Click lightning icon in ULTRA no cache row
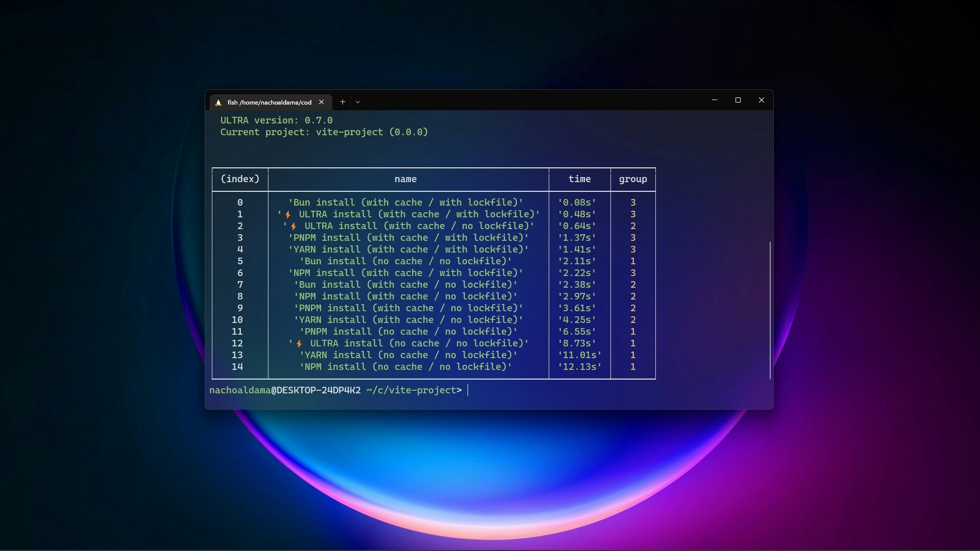 click(x=299, y=343)
